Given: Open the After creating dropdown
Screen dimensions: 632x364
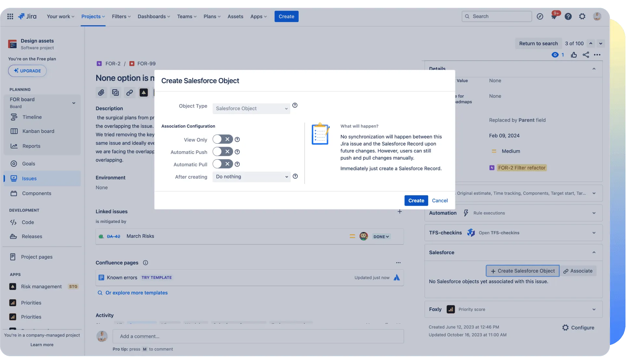Looking at the screenshot, I should (251, 177).
